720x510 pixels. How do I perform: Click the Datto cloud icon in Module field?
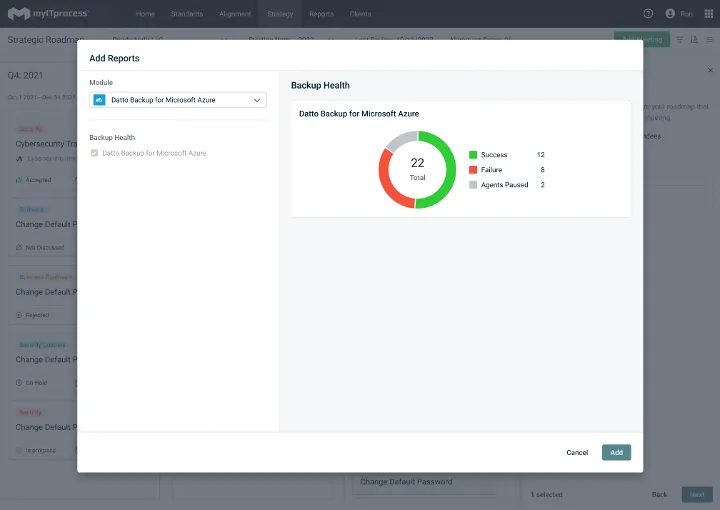click(100, 100)
